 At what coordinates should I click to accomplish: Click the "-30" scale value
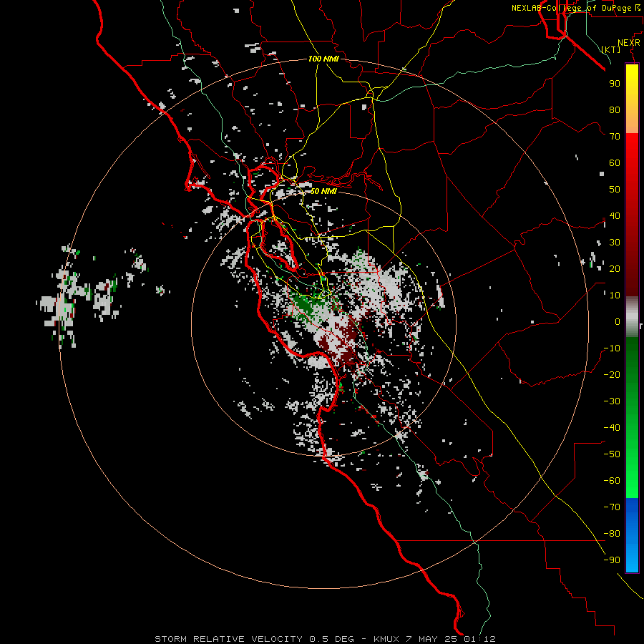(x=612, y=401)
